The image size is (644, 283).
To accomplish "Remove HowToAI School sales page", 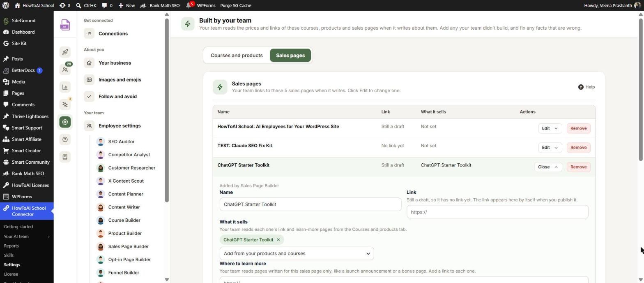I will [x=578, y=128].
